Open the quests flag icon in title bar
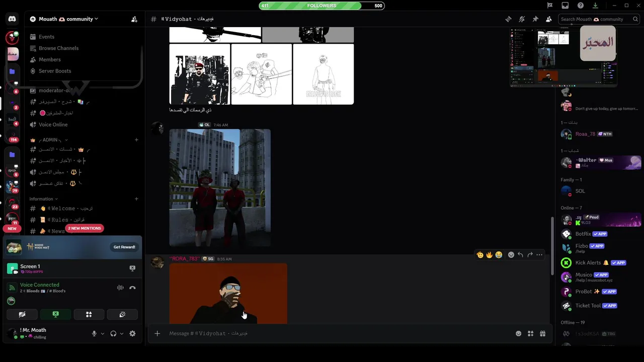This screenshot has height=362, width=644. (x=550, y=6)
